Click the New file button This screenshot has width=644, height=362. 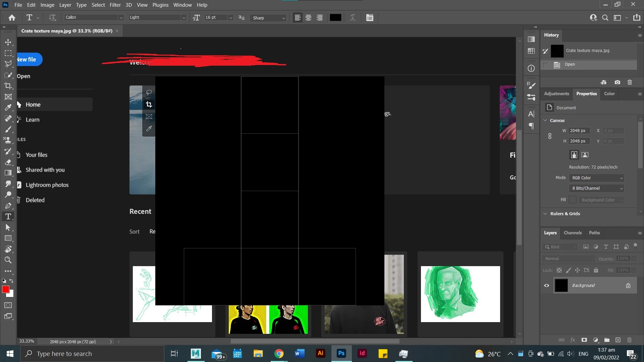(x=27, y=59)
